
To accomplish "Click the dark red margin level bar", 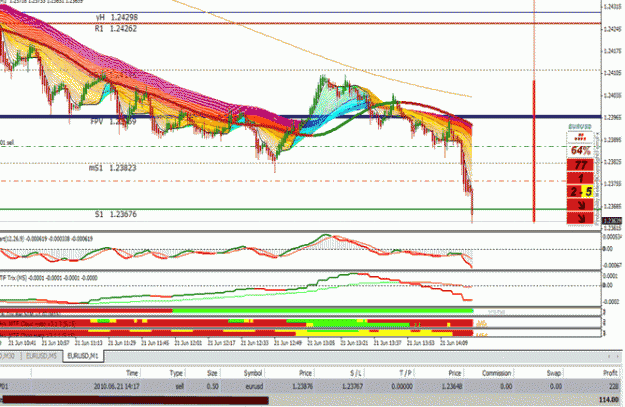I will click(x=136, y=400).
